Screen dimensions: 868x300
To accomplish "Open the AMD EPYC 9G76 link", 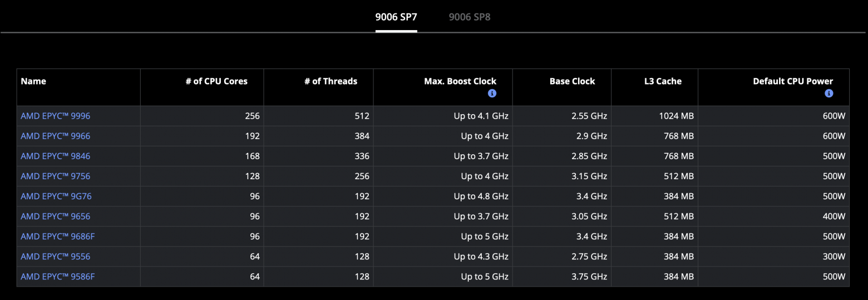I will [x=55, y=196].
